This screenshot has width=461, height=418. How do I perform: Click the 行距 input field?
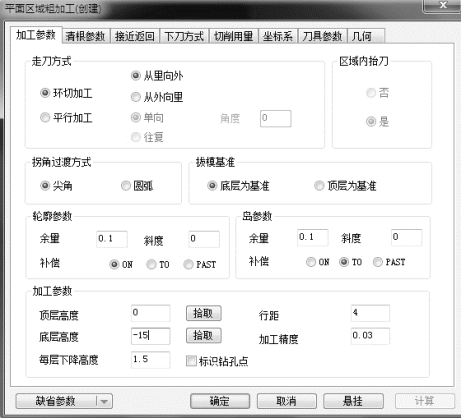coord(370,313)
